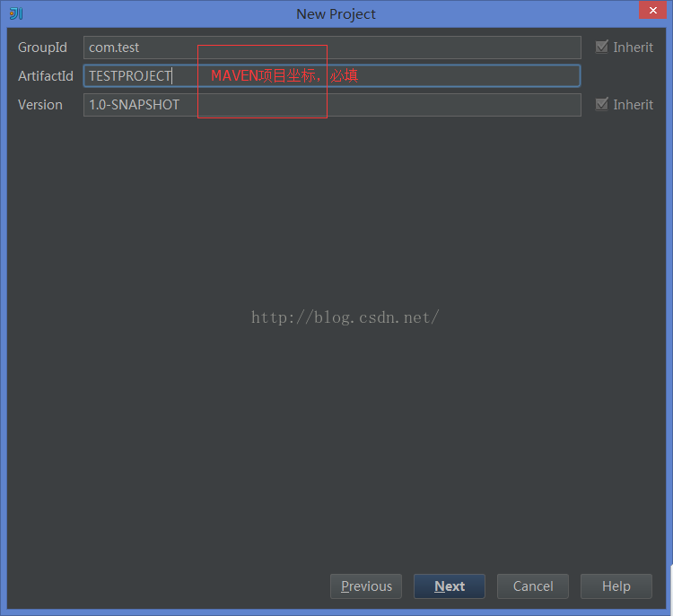This screenshot has height=616, width=673.
Task: Close the New Project dialog
Action: (653, 10)
